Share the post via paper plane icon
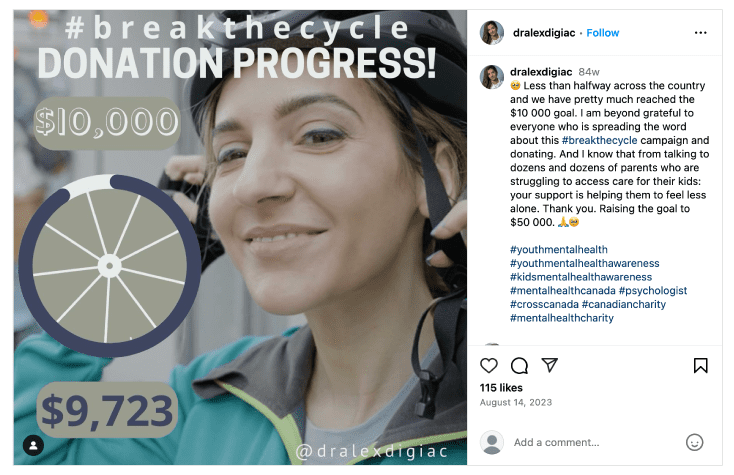This screenshot has height=475, width=734. pyautogui.click(x=550, y=365)
